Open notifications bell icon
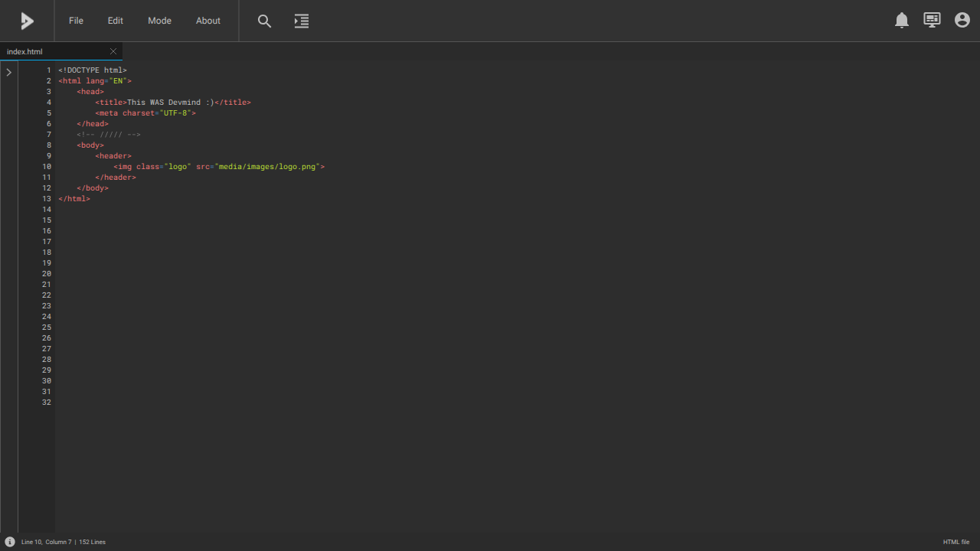Image resolution: width=980 pixels, height=551 pixels. pyautogui.click(x=902, y=21)
